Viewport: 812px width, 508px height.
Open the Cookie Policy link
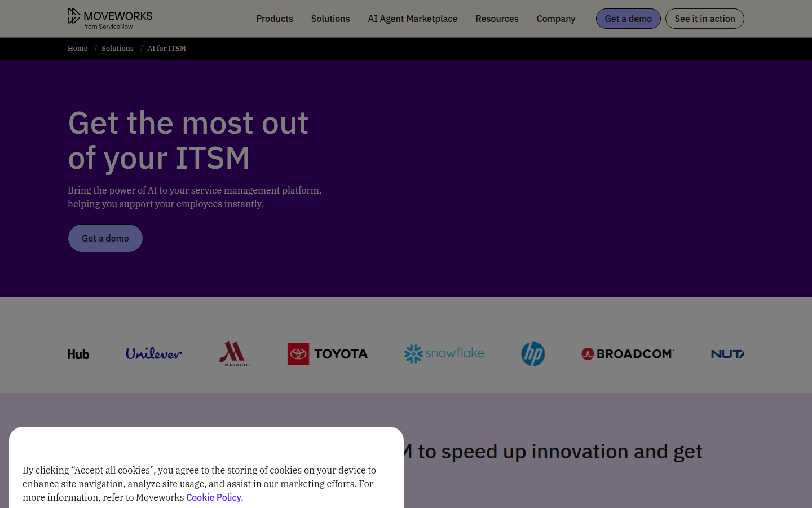click(x=215, y=497)
